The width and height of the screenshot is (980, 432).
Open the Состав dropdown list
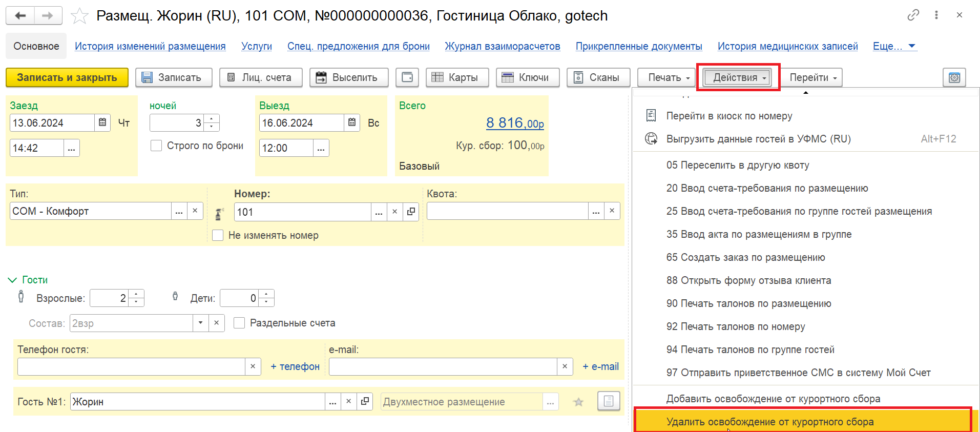[x=200, y=323]
